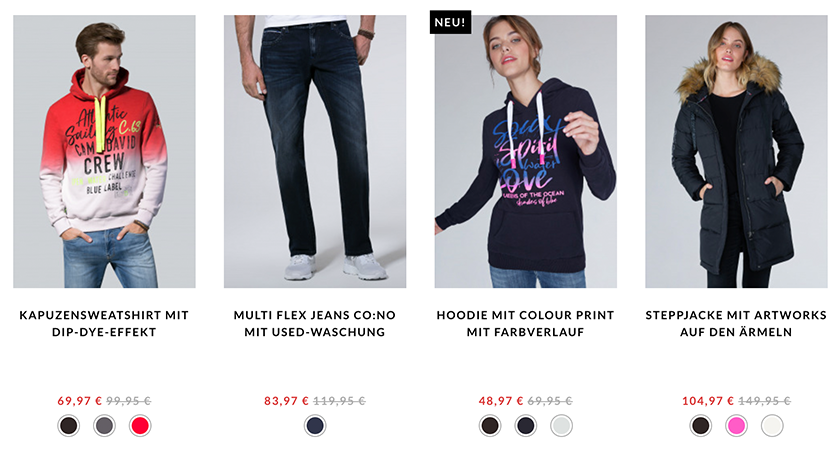Open Multi Flex Jeans CO:NO title link
This screenshot has width=840, height=452.
pyautogui.click(x=315, y=323)
